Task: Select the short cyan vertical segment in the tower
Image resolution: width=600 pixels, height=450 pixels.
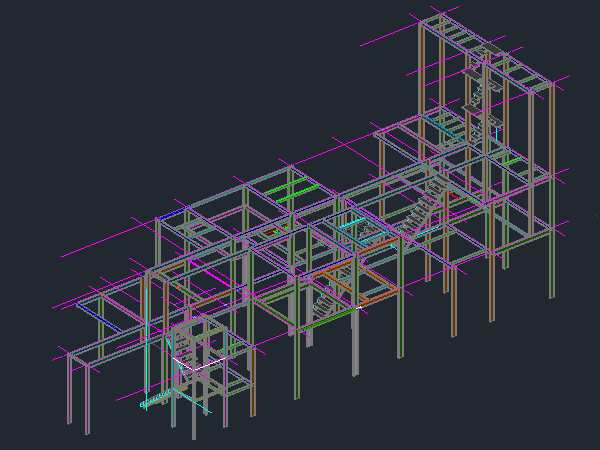Action: (497, 134)
